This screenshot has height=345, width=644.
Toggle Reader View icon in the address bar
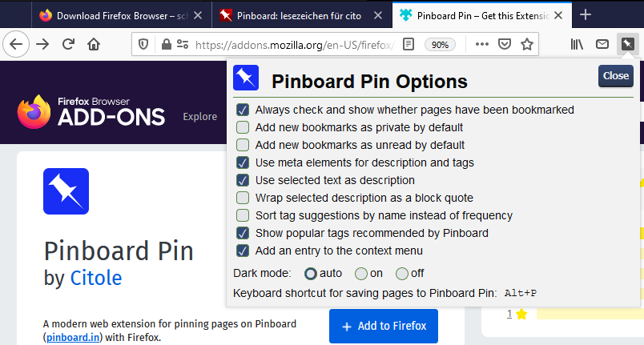(x=409, y=44)
